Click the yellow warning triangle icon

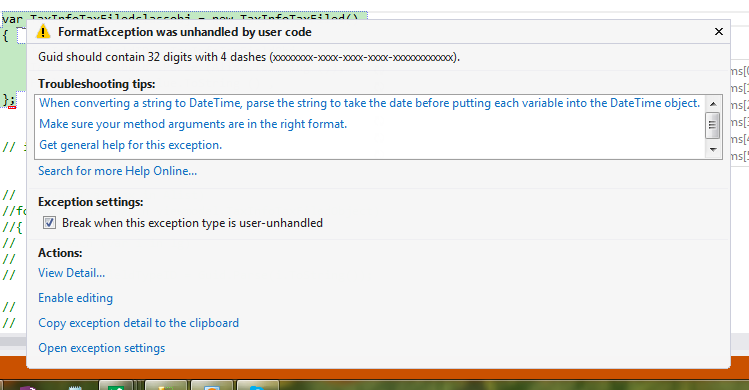tap(43, 32)
